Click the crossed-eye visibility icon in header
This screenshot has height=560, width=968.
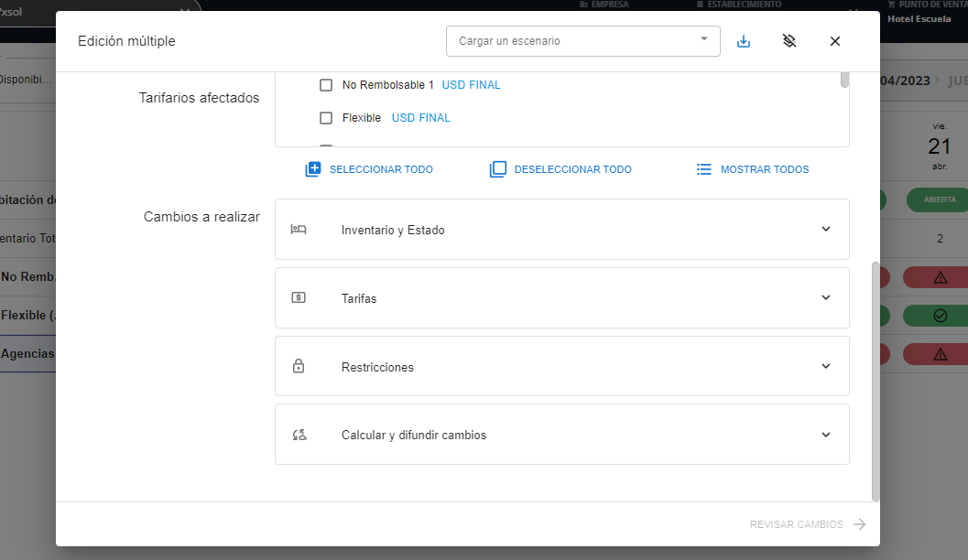click(x=789, y=41)
